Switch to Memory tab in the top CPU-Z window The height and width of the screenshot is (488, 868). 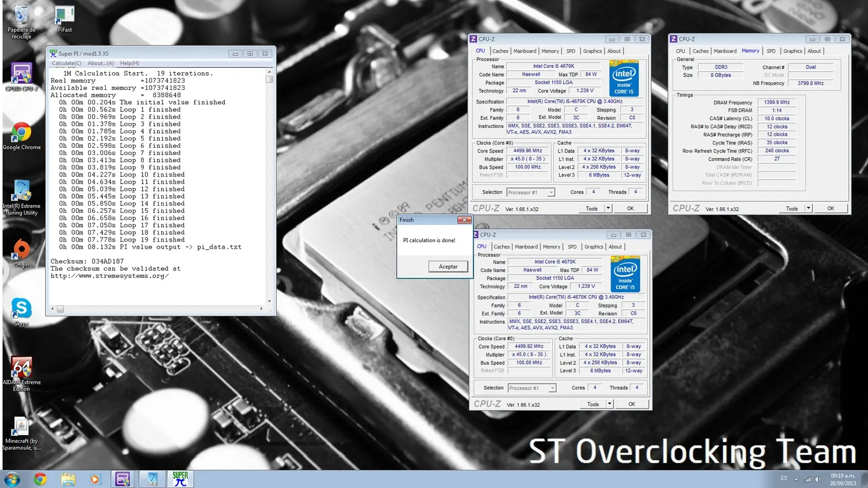tap(550, 51)
